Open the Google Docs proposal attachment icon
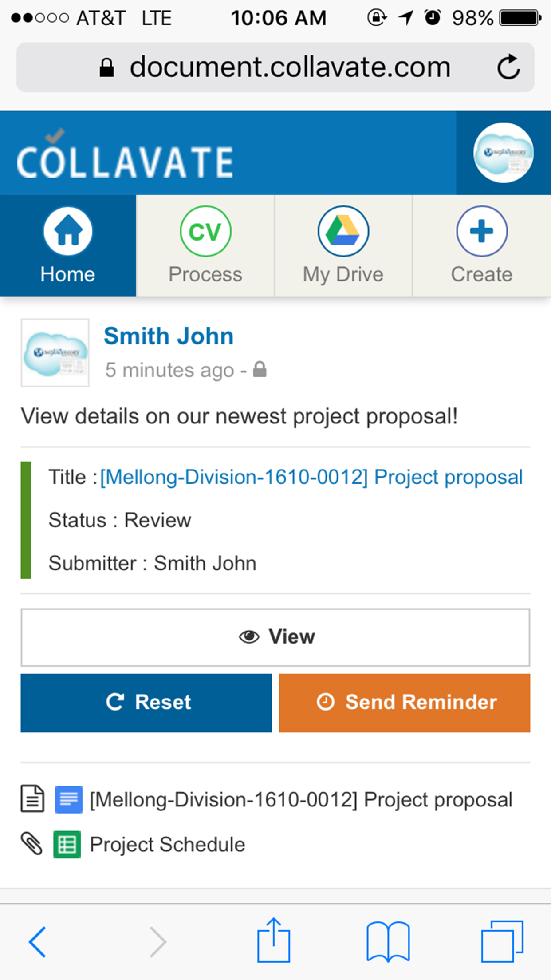Image resolution: width=551 pixels, height=980 pixels. tap(68, 799)
